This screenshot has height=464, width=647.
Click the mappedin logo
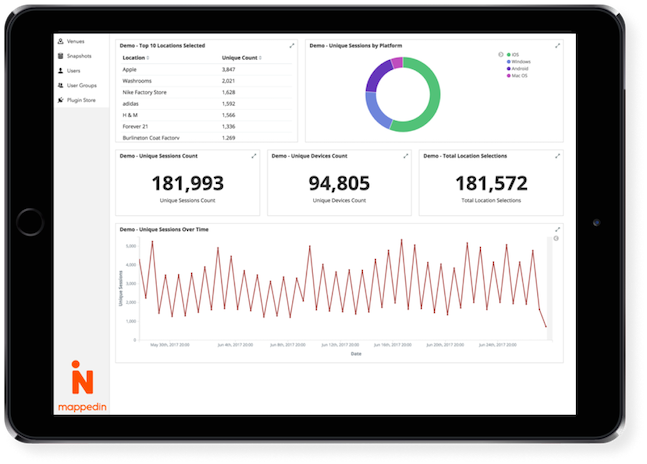(x=82, y=386)
